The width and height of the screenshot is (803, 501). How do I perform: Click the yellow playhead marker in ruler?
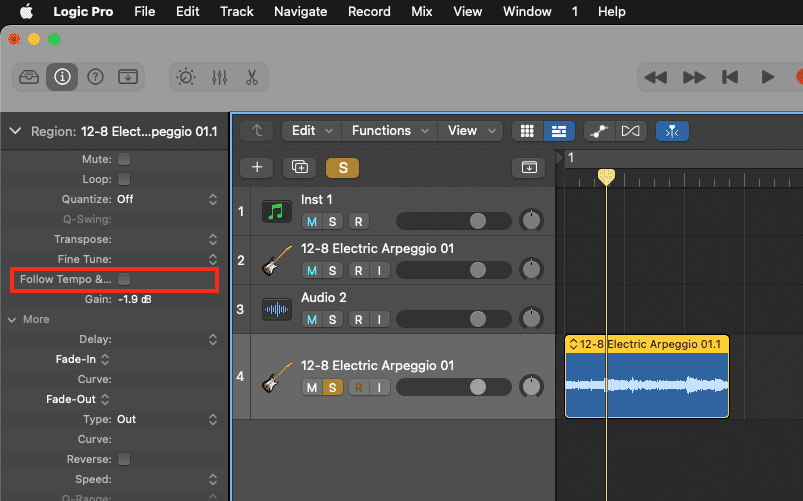tap(606, 177)
